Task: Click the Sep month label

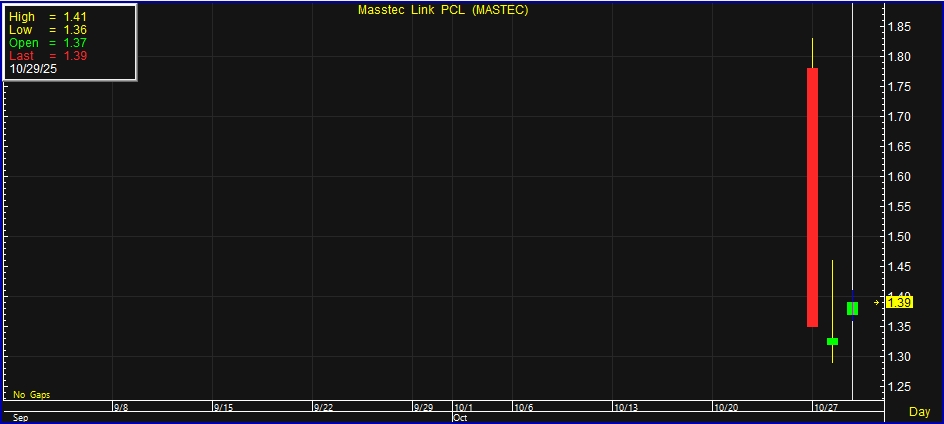Action: point(19,418)
